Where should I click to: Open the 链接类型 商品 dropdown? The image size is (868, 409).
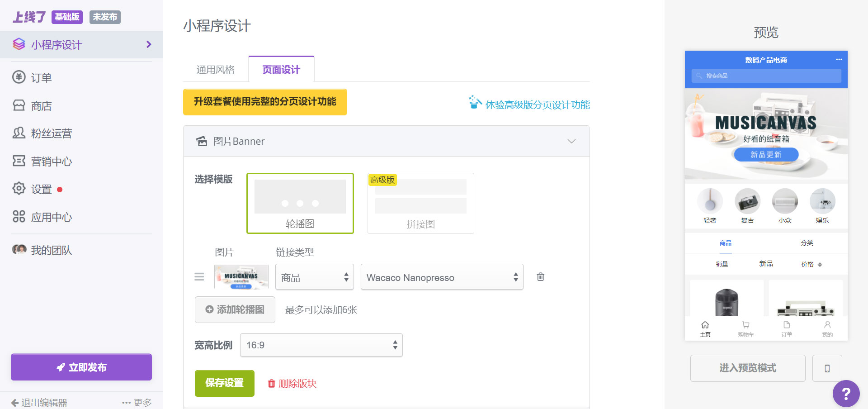[x=314, y=276]
